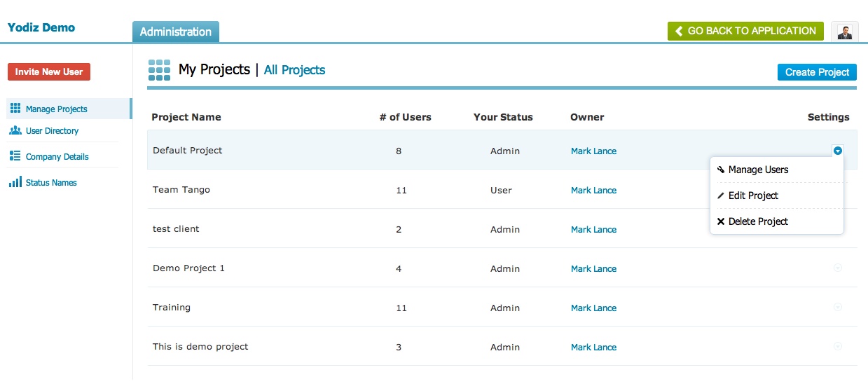Screen dimensions: 868x391
Task: Choose Manage Users in the dropdown menu
Action: point(758,170)
